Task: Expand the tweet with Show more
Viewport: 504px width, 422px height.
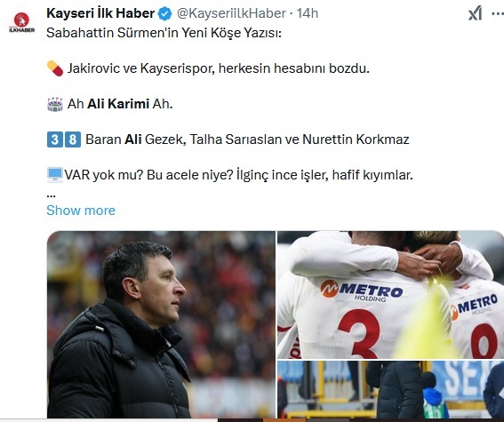Action: tap(81, 211)
